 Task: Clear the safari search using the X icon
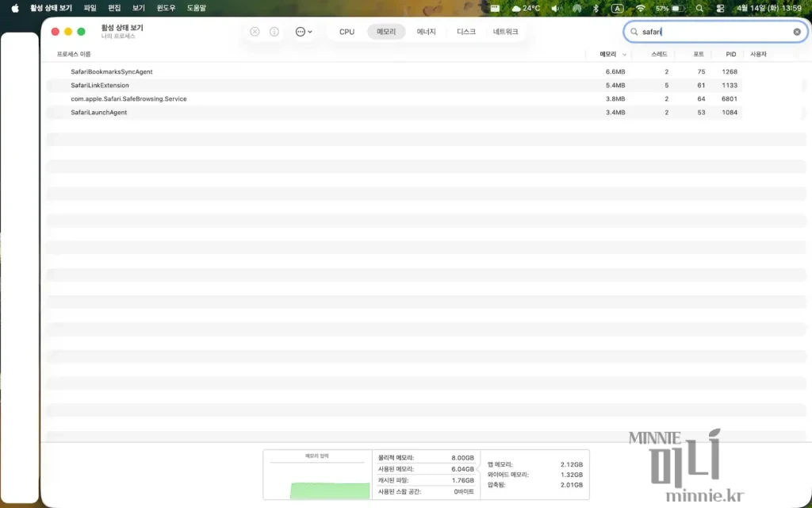point(797,32)
